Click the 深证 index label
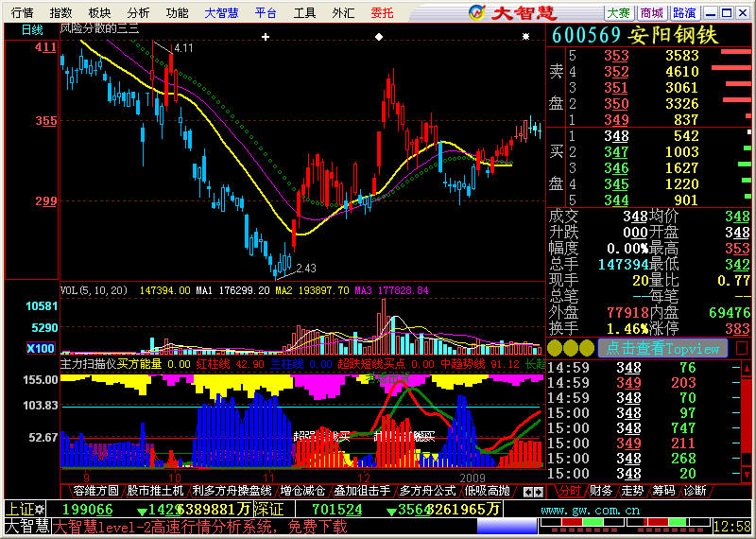This screenshot has width=756, height=539. coord(268,509)
